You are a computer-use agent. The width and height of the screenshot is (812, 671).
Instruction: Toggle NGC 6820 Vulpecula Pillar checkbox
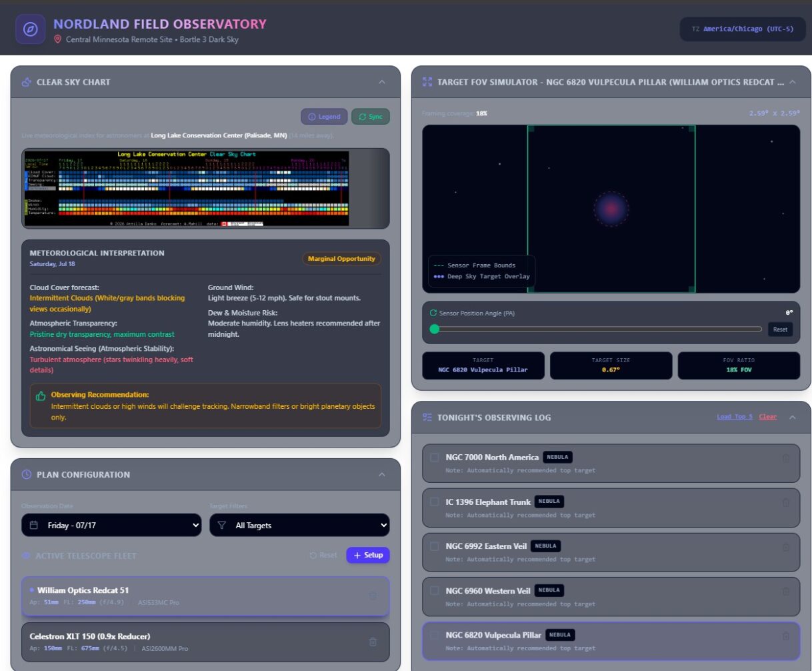tap(435, 635)
